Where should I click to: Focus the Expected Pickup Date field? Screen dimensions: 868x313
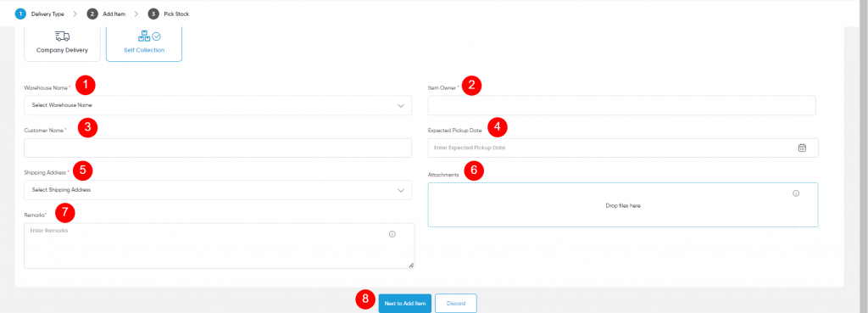coord(623,148)
